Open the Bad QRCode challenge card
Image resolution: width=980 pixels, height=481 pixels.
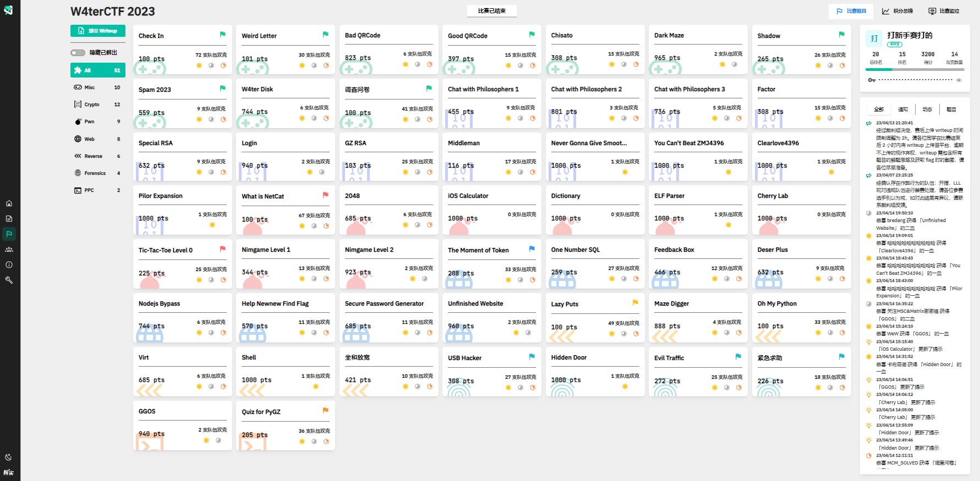click(x=388, y=49)
